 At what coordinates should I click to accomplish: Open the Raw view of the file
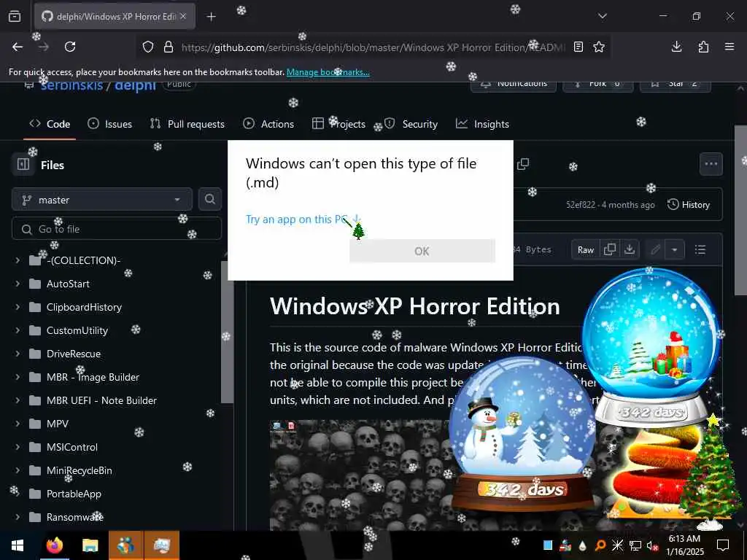point(586,250)
